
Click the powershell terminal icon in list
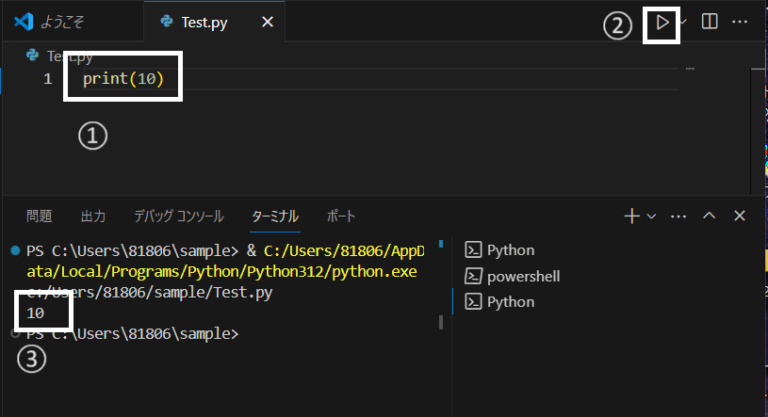click(x=474, y=276)
